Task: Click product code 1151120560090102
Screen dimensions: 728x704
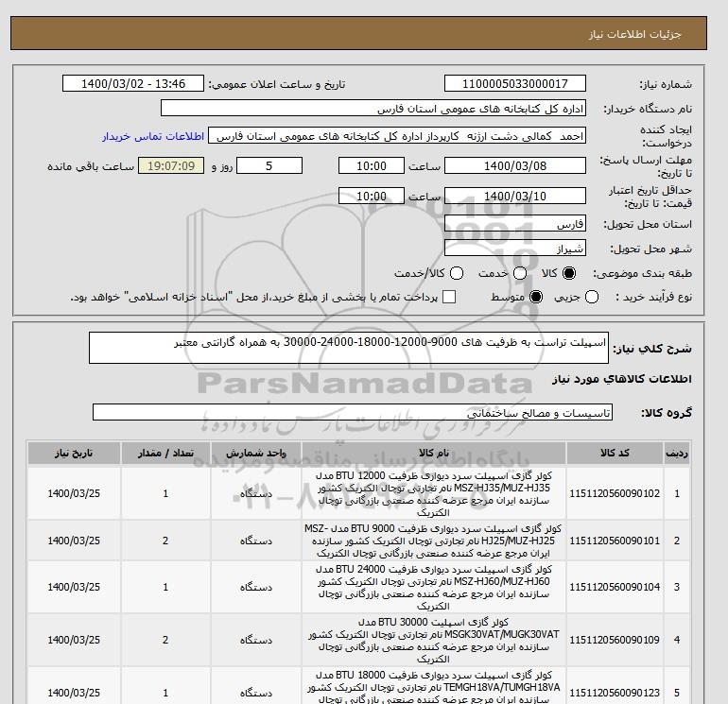Action: point(615,494)
